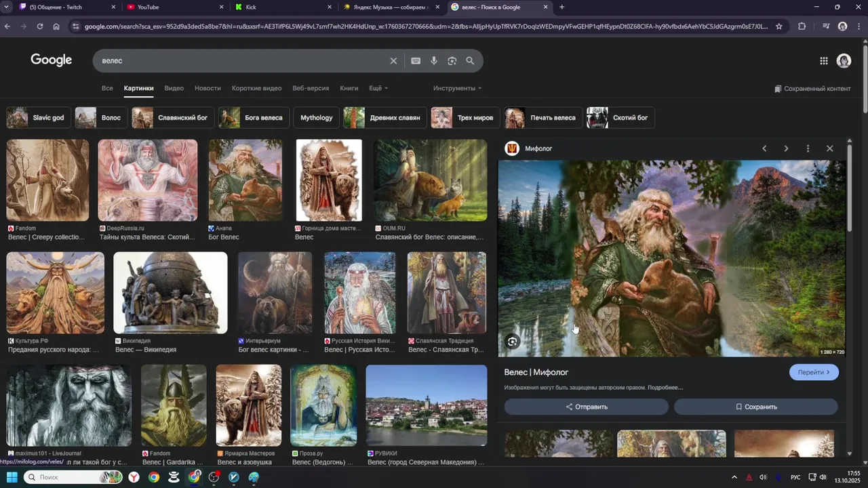
Task: Open the Велес — Википедия result thumbnail
Action: pyautogui.click(x=170, y=293)
